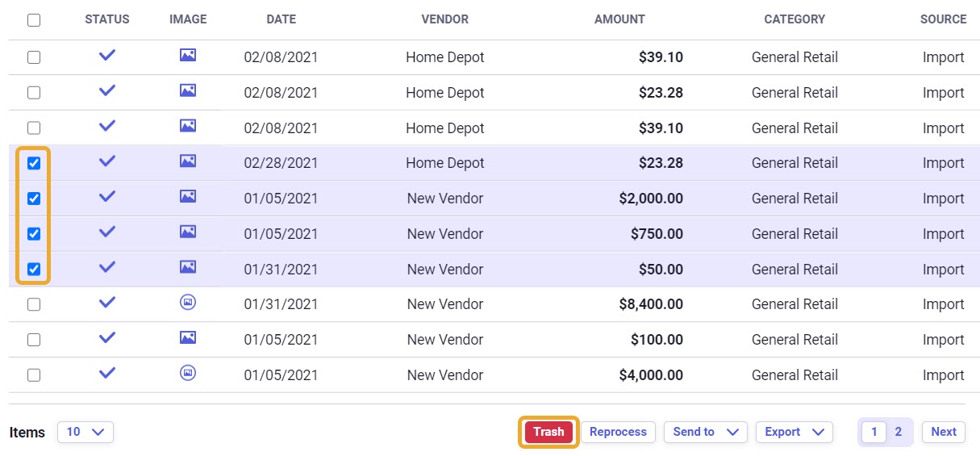Click status checkmark in the $50.00 row
Viewport: 980px width, 456px height.
tap(107, 267)
